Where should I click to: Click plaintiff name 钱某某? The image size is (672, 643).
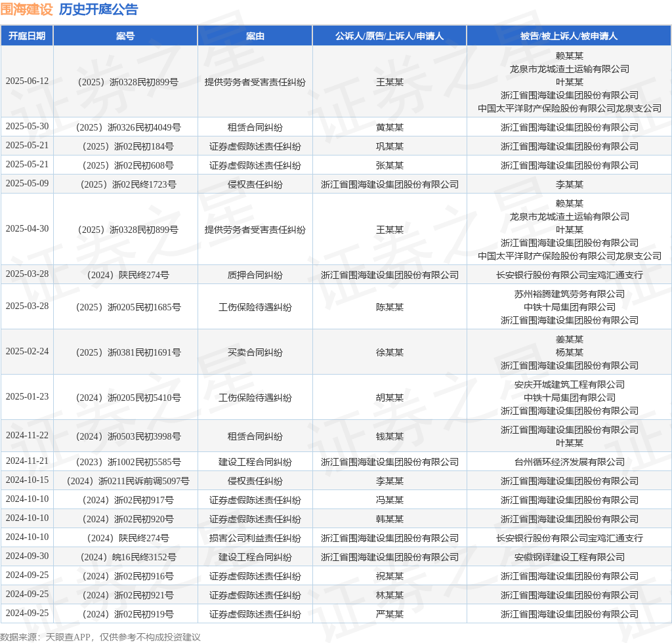390,436
